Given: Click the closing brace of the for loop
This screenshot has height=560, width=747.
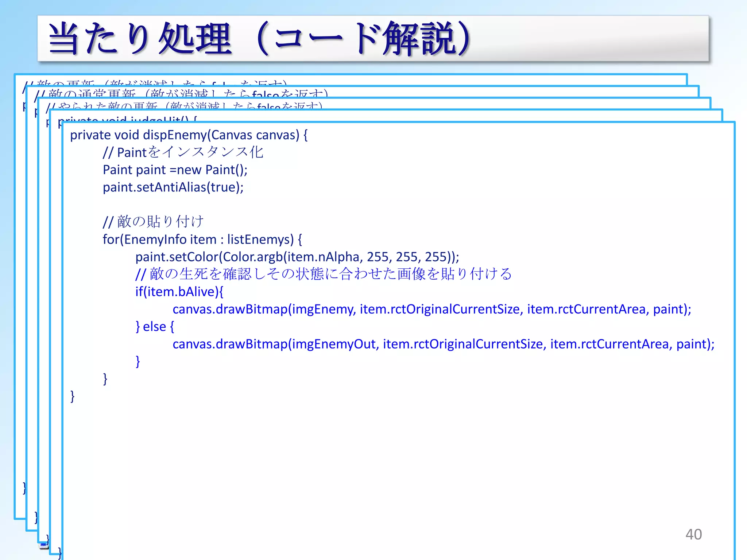Looking at the screenshot, I should pyautogui.click(x=105, y=379).
